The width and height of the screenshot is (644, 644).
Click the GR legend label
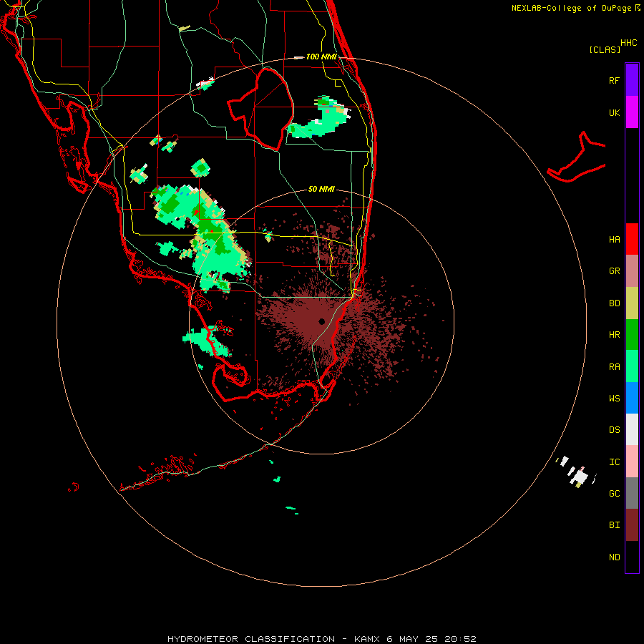pyautogui.click(x=614, y=271)
